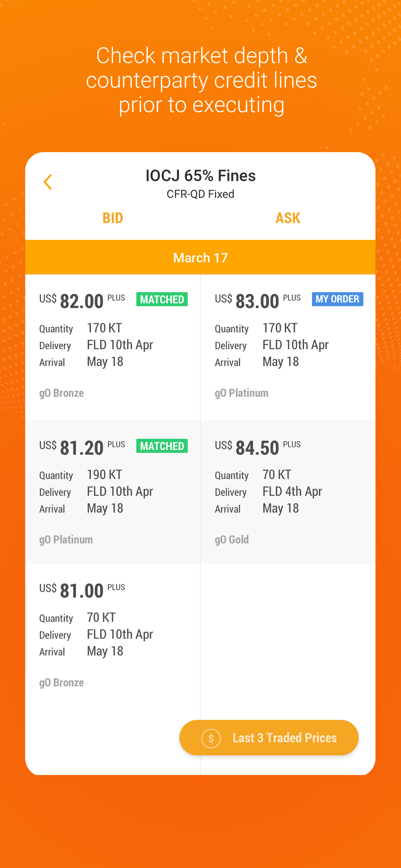The image size is (401, 868).
Task: Tap the IOCJ 65% Fines title
Action: click(200, 176)
